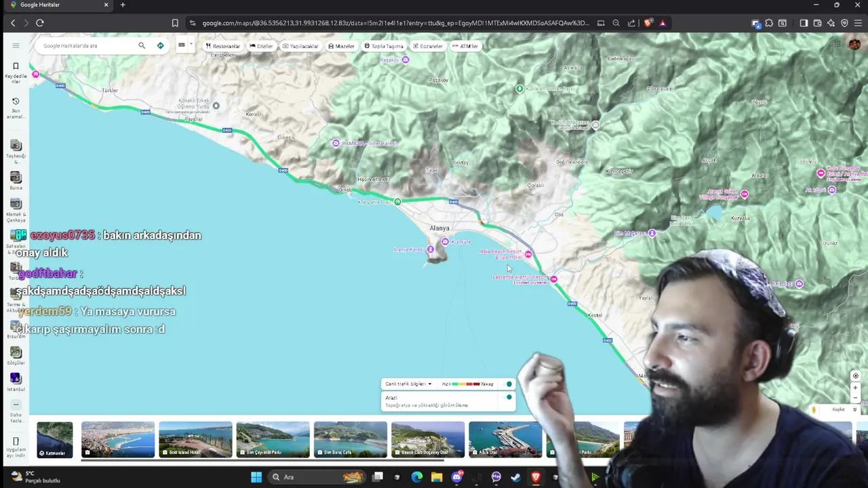Open the Taşkesiği saved list in sidebar
Image resolution: width=868 pixels, height=488 pixels.
pyautogui.click(x=16, y=150)
